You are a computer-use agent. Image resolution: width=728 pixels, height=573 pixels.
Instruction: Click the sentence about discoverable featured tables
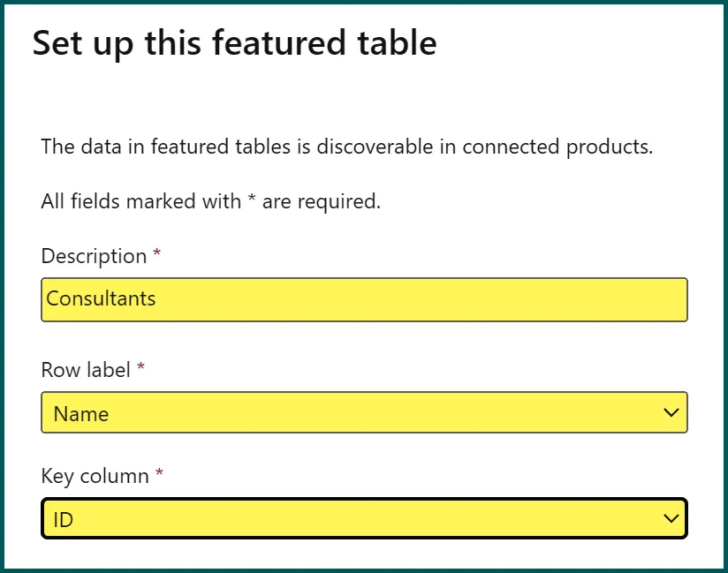(x=346, y=147)
